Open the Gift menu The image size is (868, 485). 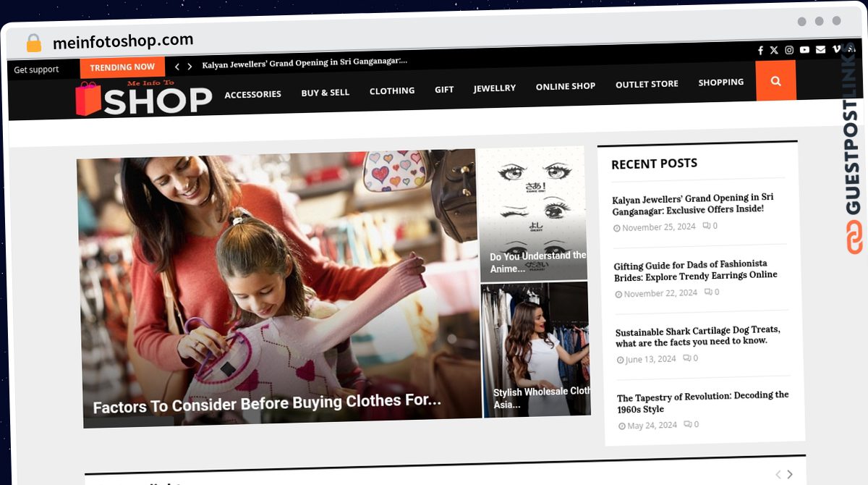click(444, 89)
